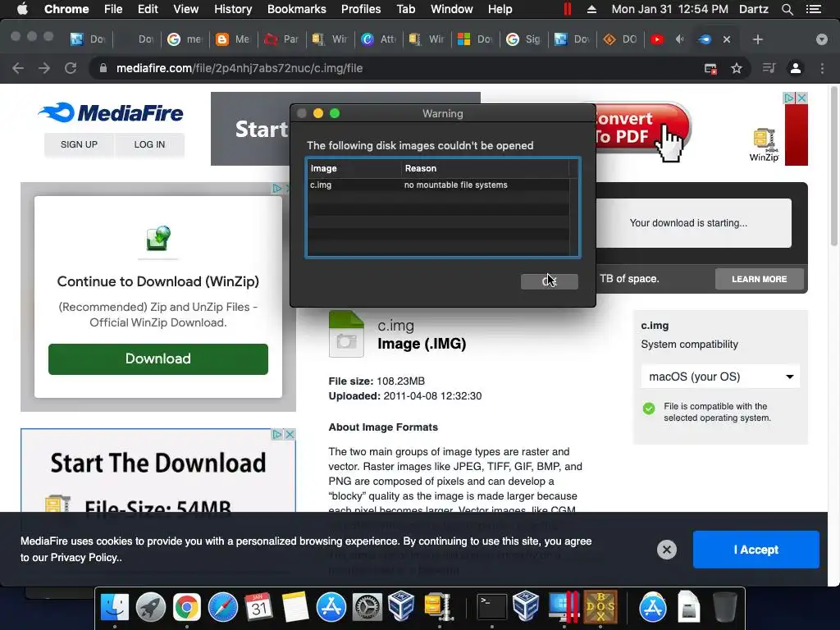Click the lock icon in the address bar
The width and height of the screenshot is (840, 630).
click(103, 68)
